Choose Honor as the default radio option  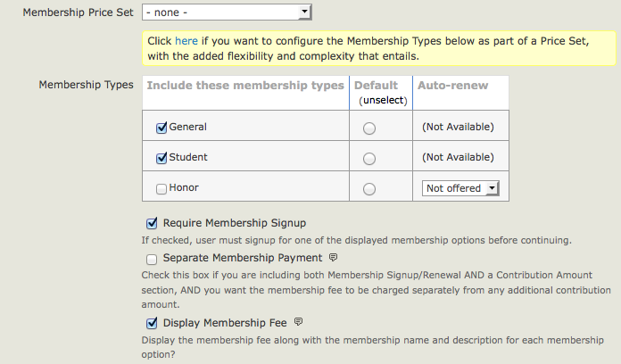(369, 189)
